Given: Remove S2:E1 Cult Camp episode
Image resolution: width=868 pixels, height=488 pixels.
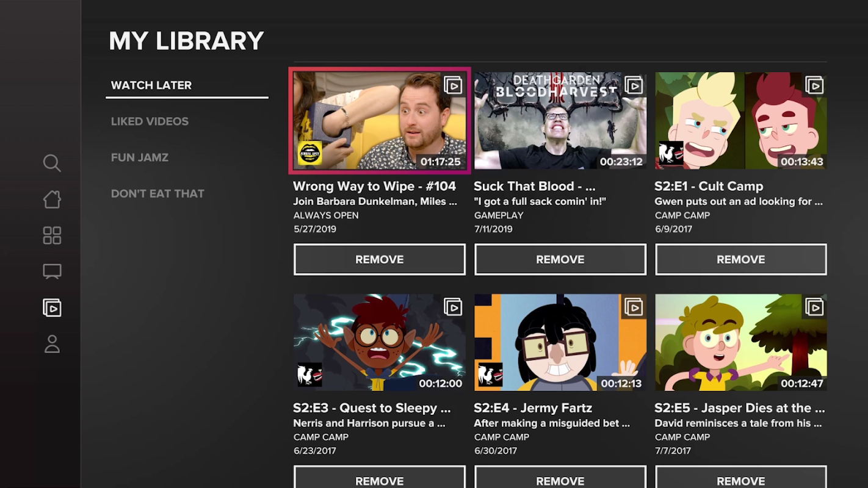Looking at the screenshot, I should [x=741, y=259].
